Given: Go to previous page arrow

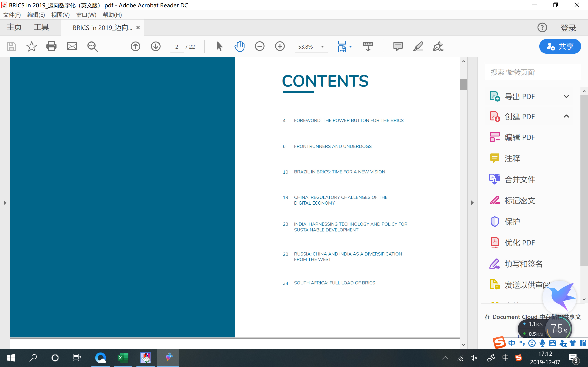Looking at the screenshot, I should pyautogui.click(x=135, y=46).
